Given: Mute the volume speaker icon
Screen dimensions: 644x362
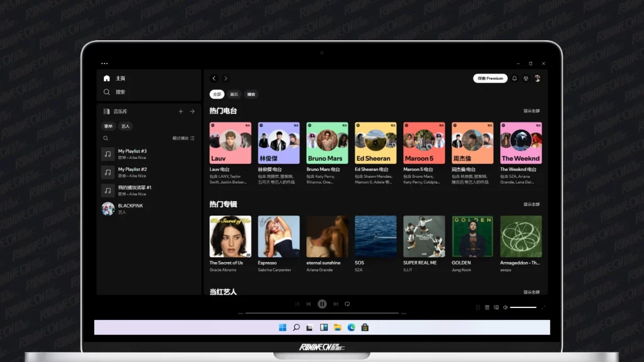Looking at the screenshot, I should point(506,307).
